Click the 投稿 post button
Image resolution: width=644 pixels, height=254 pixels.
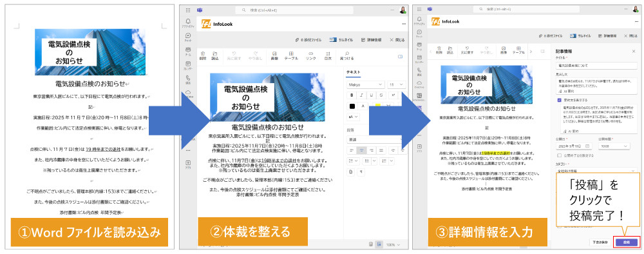point(627,242)
